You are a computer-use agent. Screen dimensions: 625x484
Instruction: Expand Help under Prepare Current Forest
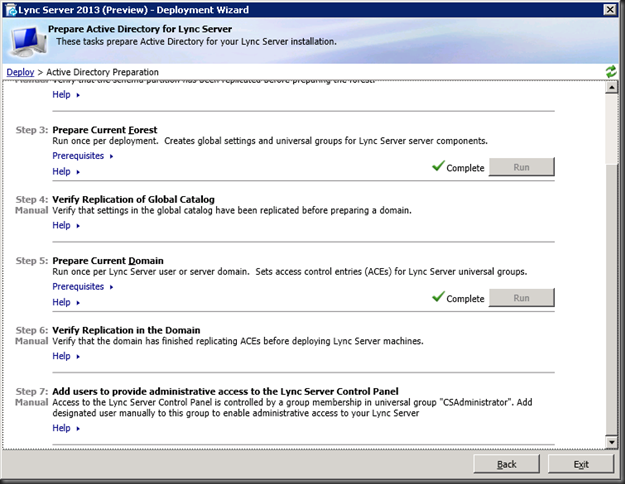click(x=66, y=171)
